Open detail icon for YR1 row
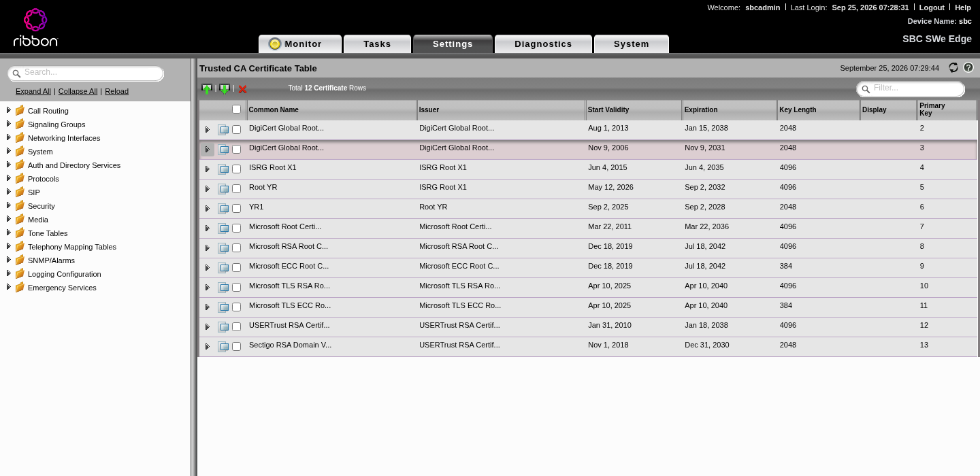980x476 pixels. pos(223,208)
